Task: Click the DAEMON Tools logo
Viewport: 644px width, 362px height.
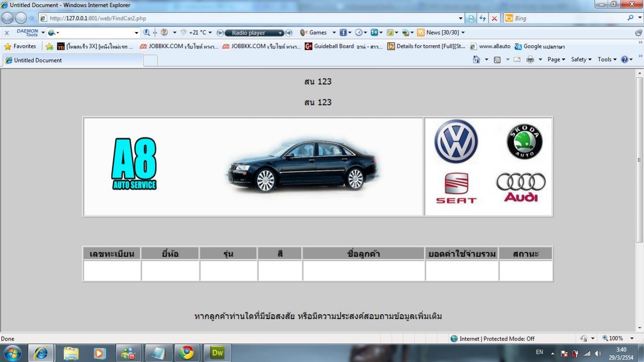Action: [x=27, y=33]
